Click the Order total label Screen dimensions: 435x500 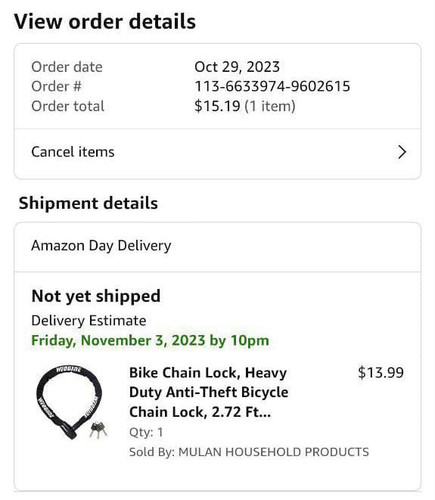[68, 106]
